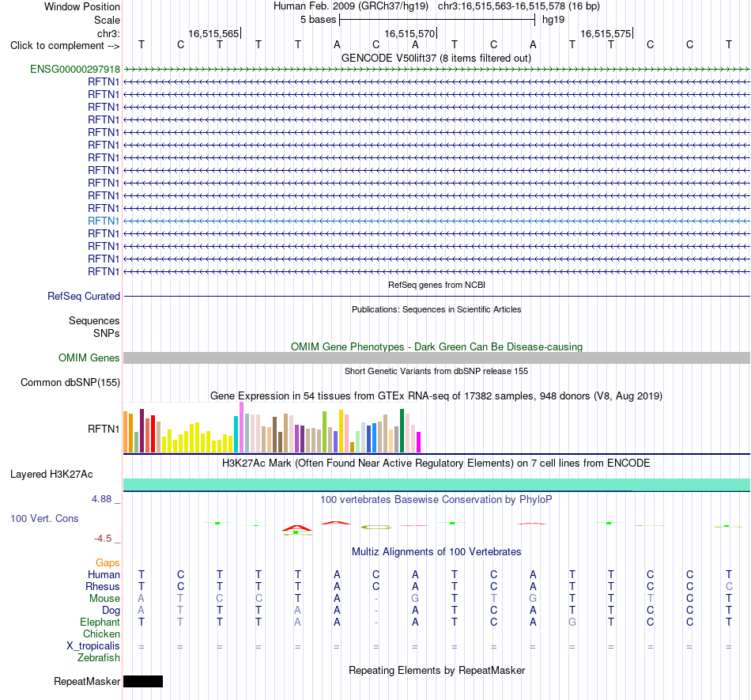Select the Rhesus alignment row label
The image size is (751, 700).
pyautogui.click(x=103, y=586)
